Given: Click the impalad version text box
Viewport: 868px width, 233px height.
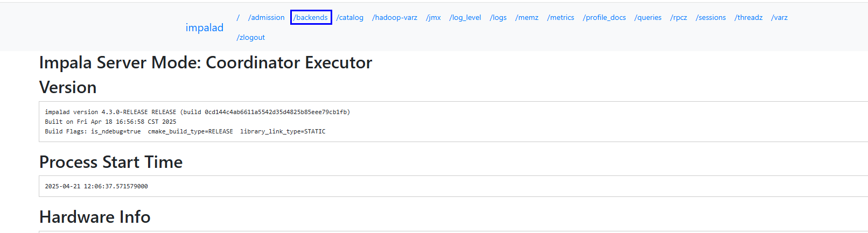Looking at the screenshot, I should coord(453,122).
